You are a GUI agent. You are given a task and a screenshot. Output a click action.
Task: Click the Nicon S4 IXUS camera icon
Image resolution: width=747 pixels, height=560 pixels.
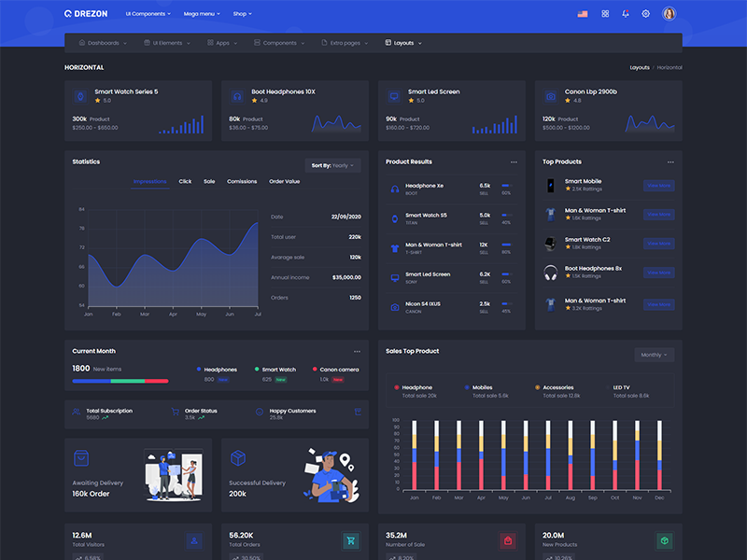click(395, 307)
